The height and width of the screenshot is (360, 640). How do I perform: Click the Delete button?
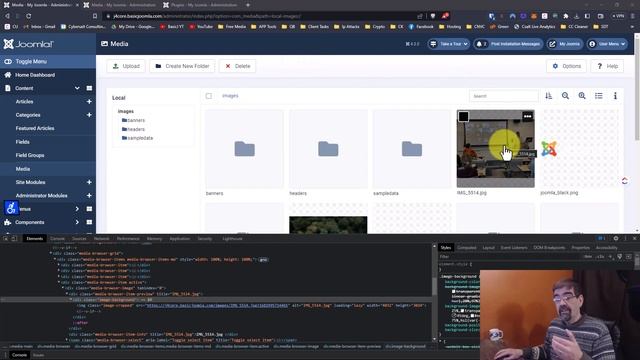point(238,66)
